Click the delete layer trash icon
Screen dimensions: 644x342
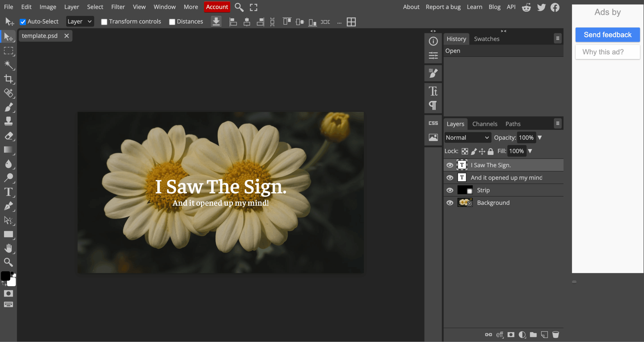(555, 335)
